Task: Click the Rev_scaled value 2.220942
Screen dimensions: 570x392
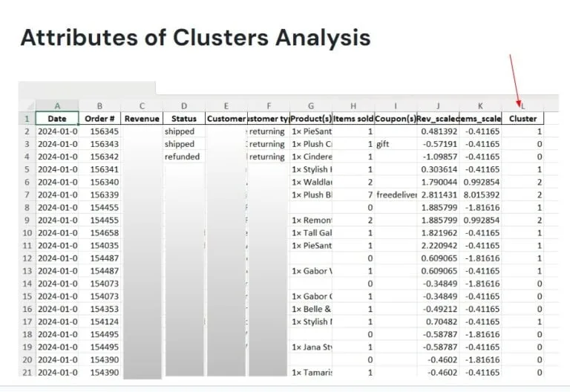Action: pos(438,246)
